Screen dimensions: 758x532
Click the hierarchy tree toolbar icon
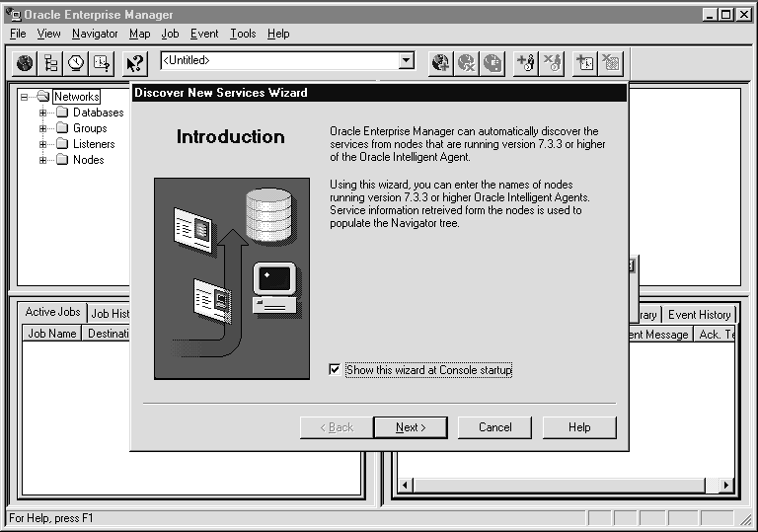(x=50, y=63)
